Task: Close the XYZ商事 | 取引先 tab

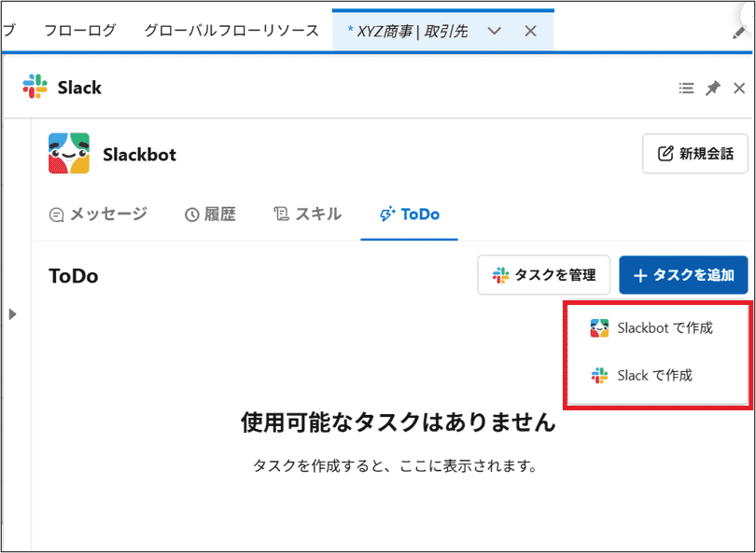Action: click(530, 32)
